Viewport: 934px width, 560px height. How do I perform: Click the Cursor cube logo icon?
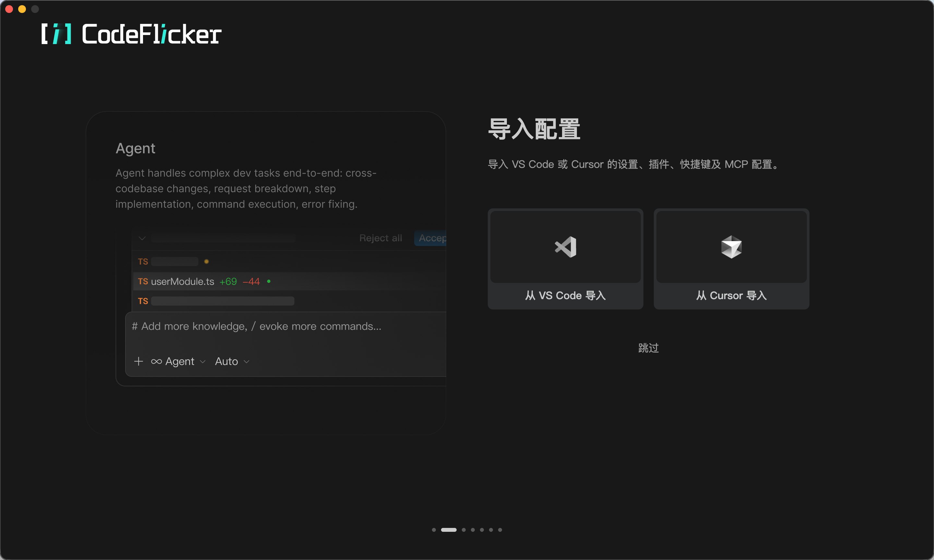[x=731, y=247]
